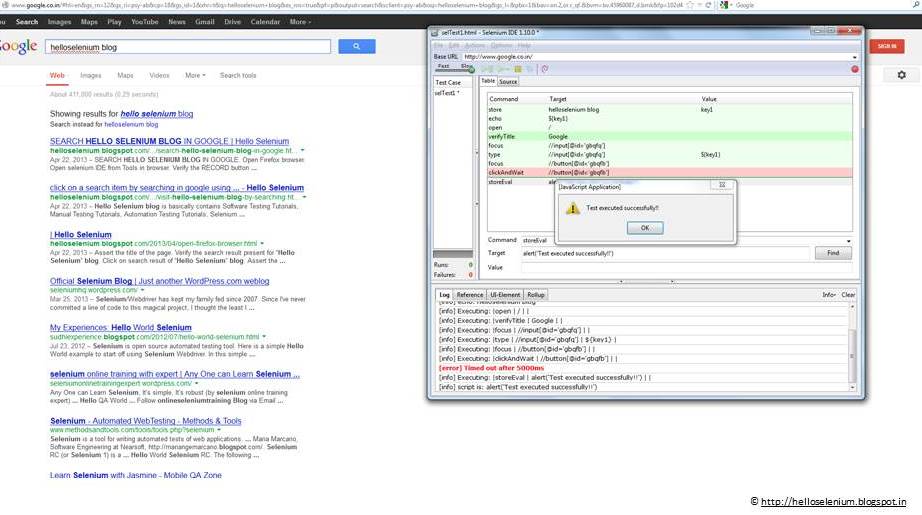Screen dimensions: 922x515
Task: Click the red Record button in Selenium IDE
Action: pos(854,69)
